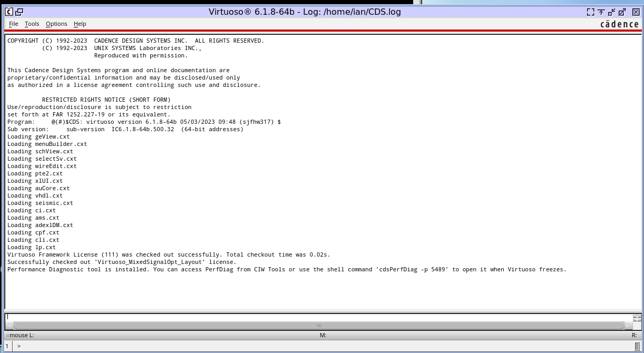Click the 'Loading pte2.cxt' log line
The image size is (644, 353).
tap(35, 173)
